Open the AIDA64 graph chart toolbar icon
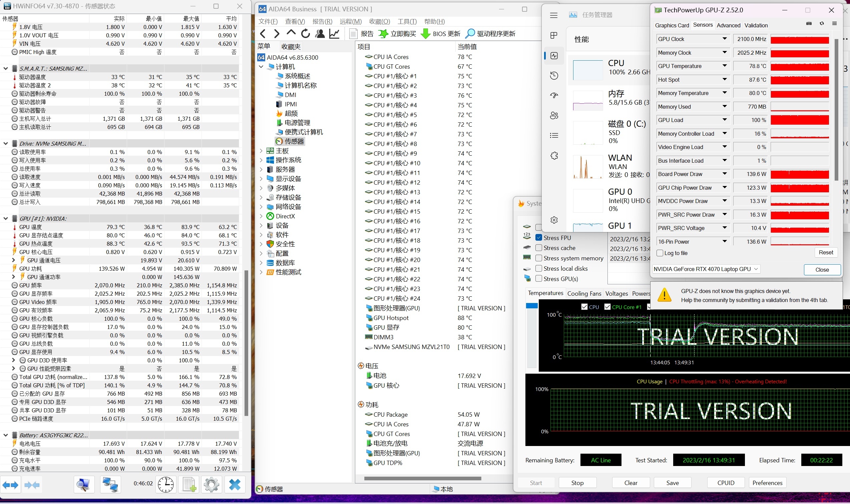This screenshot has width=850, height=504. click(x=334, y=34)
